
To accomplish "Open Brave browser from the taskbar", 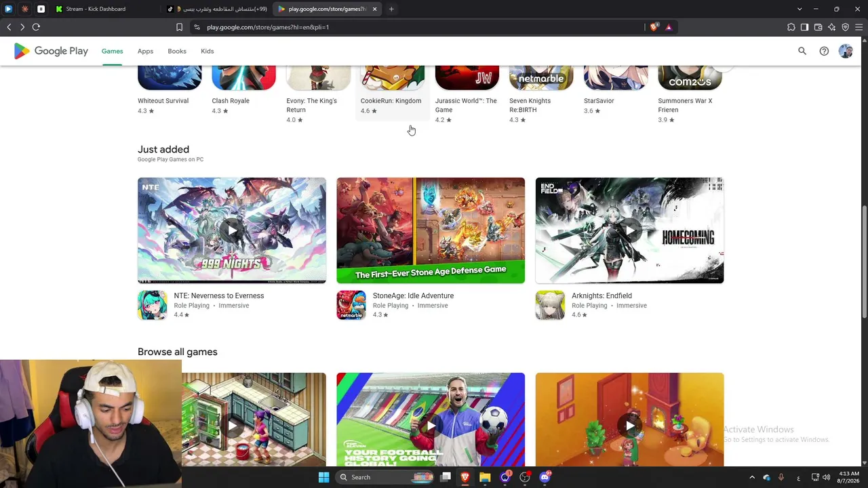I will coord(465,477).
